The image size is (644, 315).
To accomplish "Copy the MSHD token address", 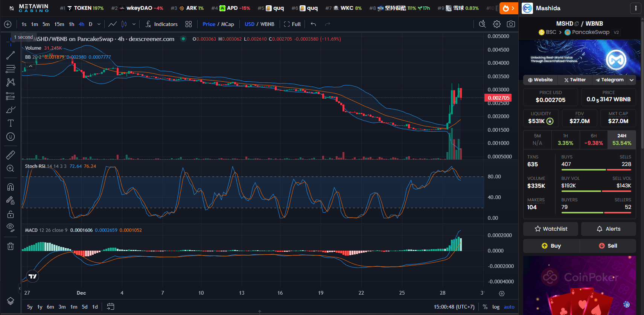I will (x=577, y=24).
